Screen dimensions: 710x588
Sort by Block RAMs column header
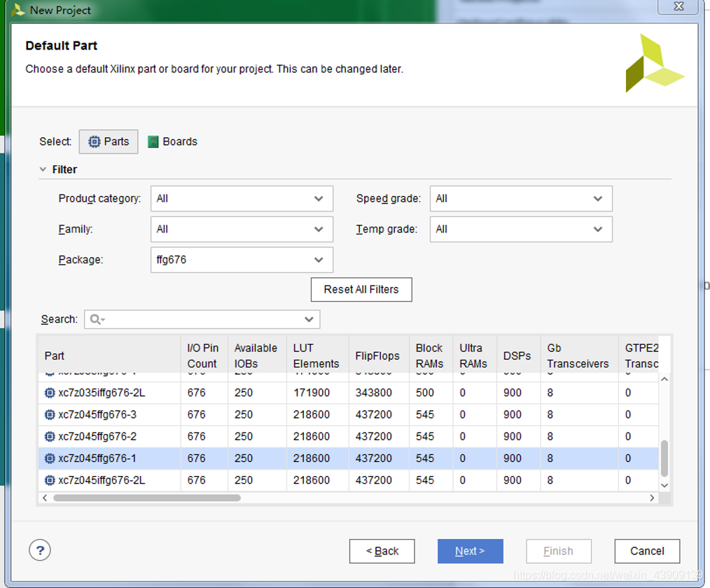coord(431,356)
